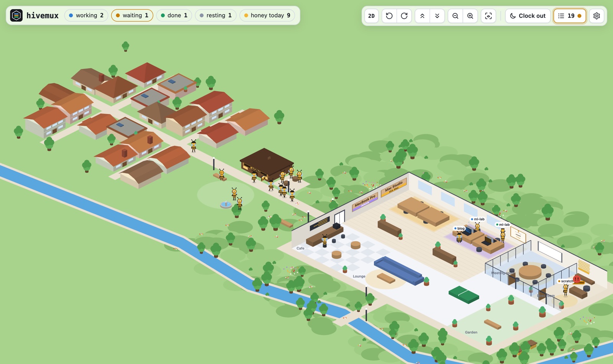The height and width of the screenshot is (364, 613).
Task: Toggle the working status filter
Action: (86, 15)
